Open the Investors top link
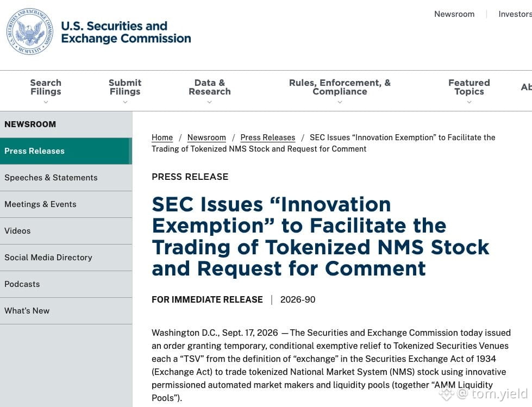Viewport: 532px width, 407px height. click(x=515, y=14)
